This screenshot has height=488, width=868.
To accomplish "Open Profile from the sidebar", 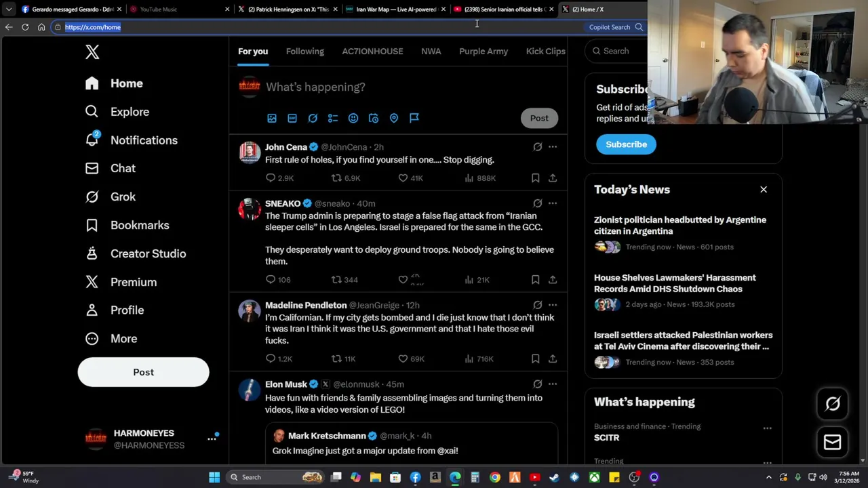I will point(114,310).
